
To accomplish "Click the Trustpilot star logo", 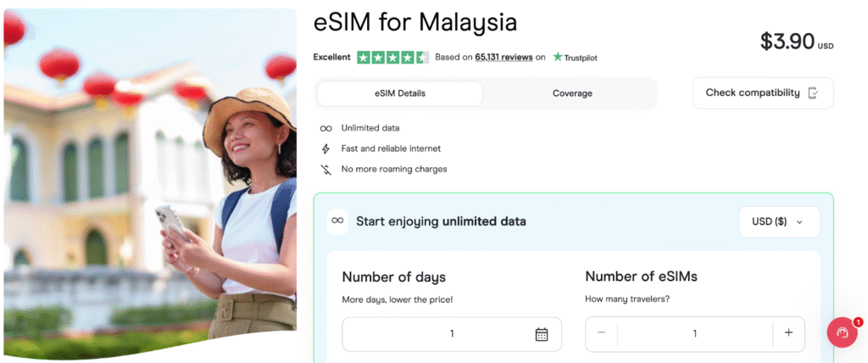I will click(x=558, y=57).
